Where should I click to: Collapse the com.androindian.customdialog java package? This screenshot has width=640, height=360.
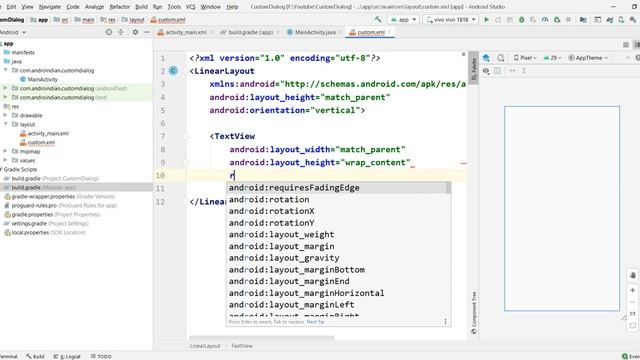pyautogui.click(x=5, y=70)
